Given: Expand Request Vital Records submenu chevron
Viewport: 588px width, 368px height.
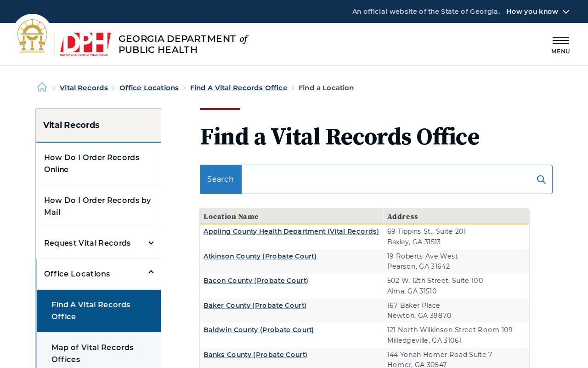Looking at the screenshot, I should 151,243.
